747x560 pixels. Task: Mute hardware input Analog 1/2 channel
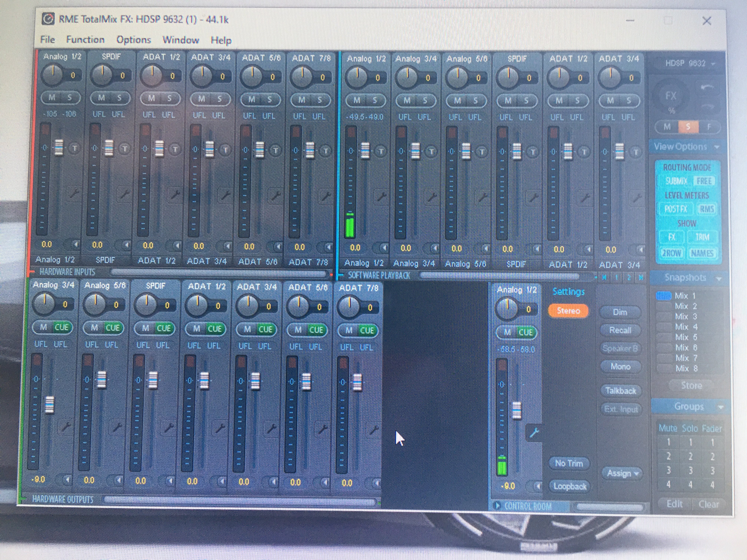pos(52,98)
